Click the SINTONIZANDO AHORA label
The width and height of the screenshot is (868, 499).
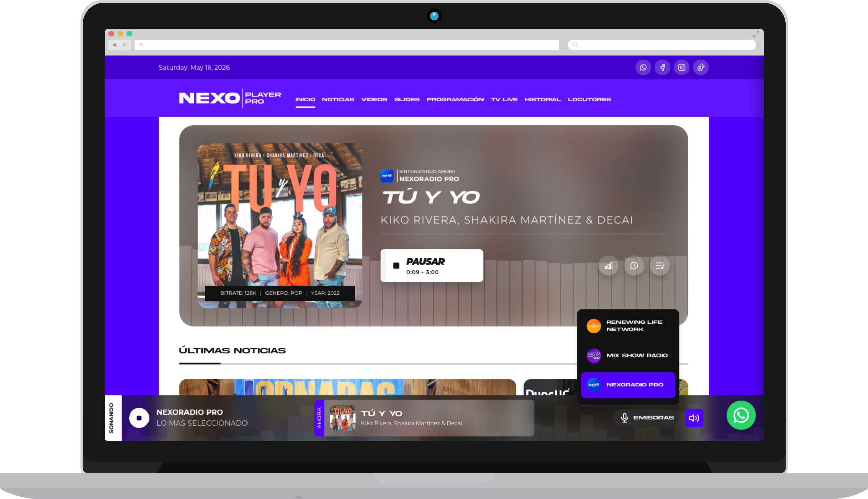click(x=427, y=171)
